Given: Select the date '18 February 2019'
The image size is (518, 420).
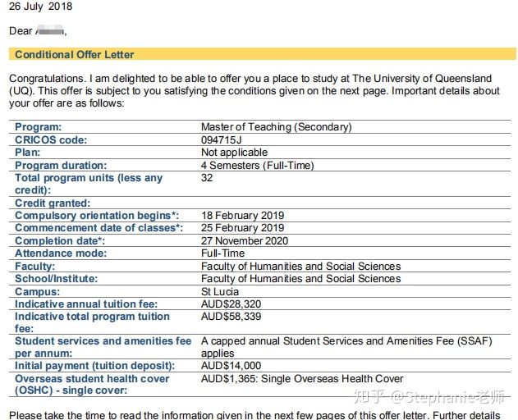Looking at the screenshot, I should click(x=242, y=216).
